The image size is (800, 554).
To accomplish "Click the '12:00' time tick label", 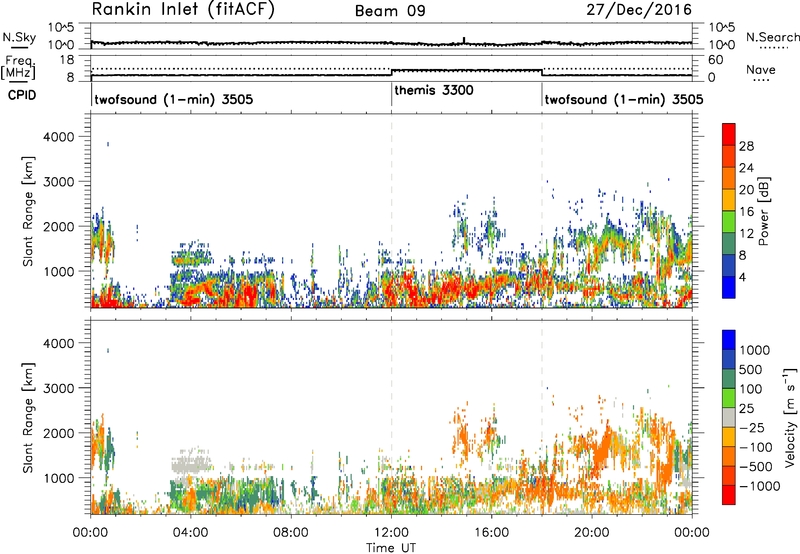I will coord(391,533).
